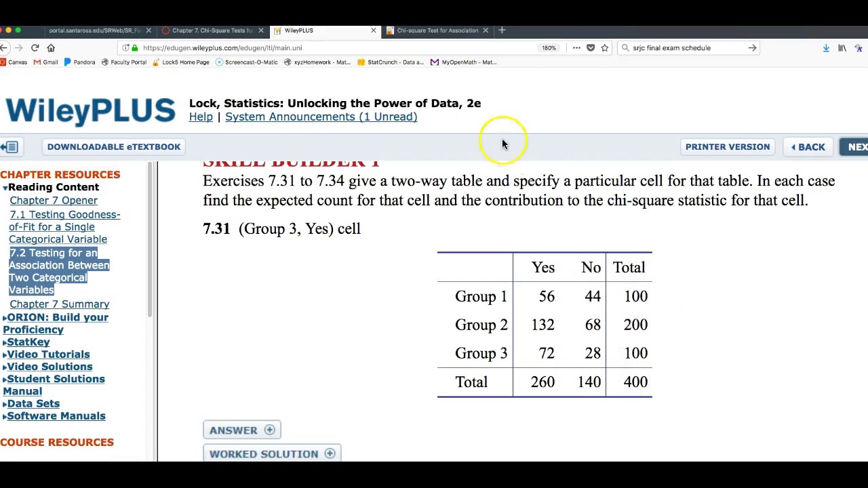Click DOWNLOADABLE eTEXTBOOK button

[114, 147]
